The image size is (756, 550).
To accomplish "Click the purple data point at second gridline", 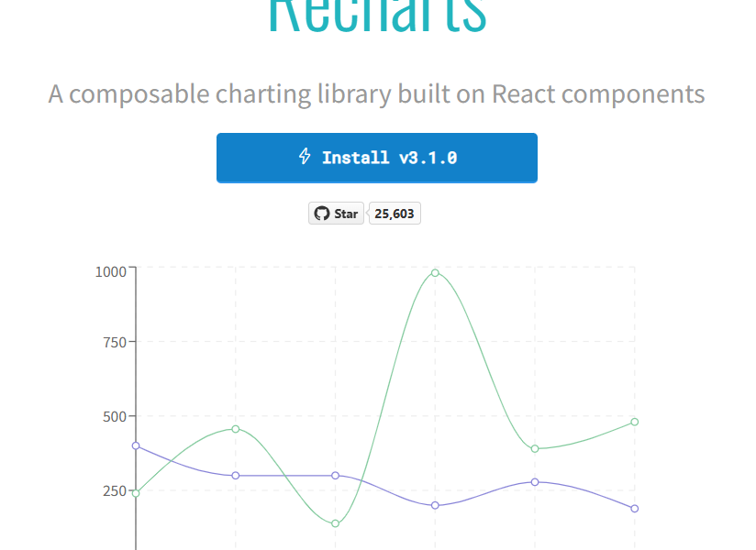I will 236,476.
